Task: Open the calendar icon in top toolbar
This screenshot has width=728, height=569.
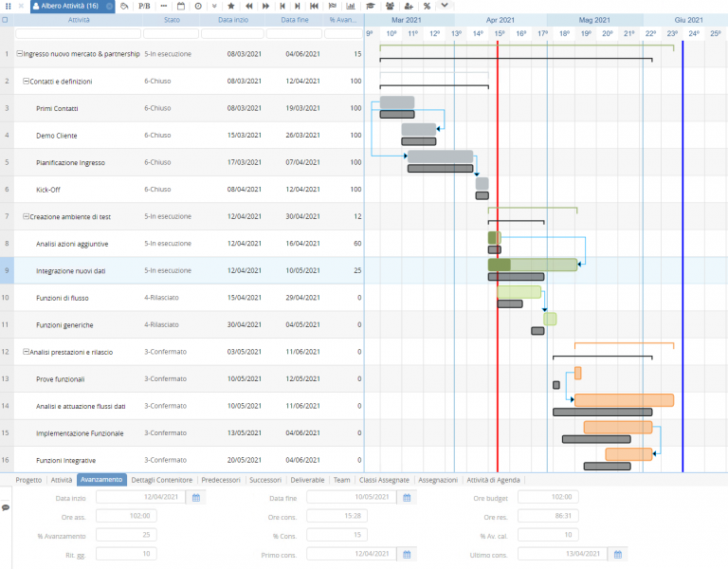Action: click(x=181, y=6)
